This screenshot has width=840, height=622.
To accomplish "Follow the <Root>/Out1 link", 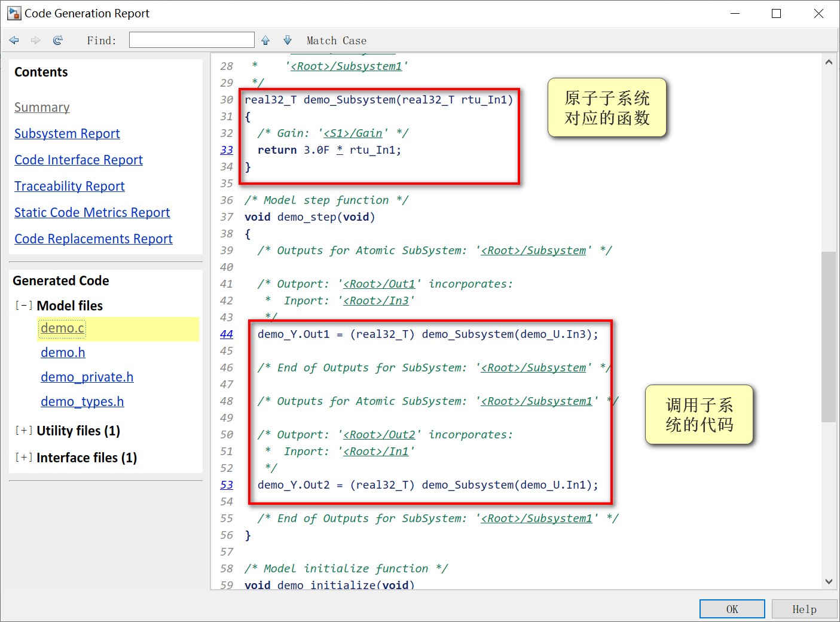I will [x=379, y=284].
